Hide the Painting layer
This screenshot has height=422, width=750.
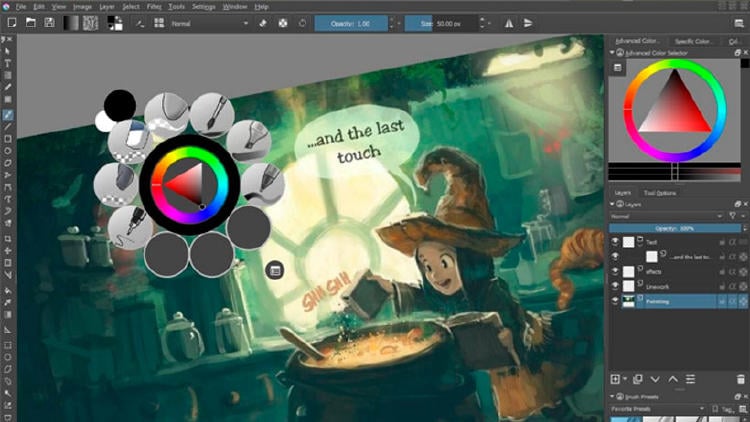tap(615, 300)
